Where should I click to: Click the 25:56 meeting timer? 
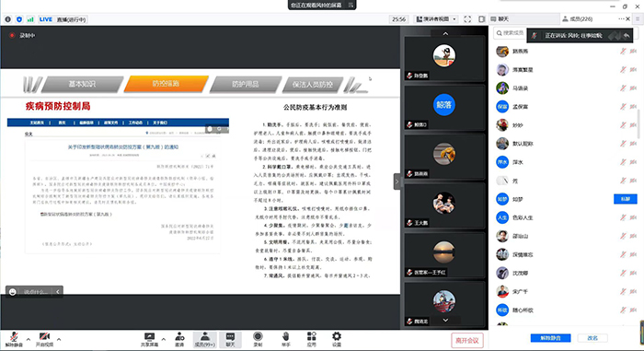pyautogui.click(x=398, y=19)
